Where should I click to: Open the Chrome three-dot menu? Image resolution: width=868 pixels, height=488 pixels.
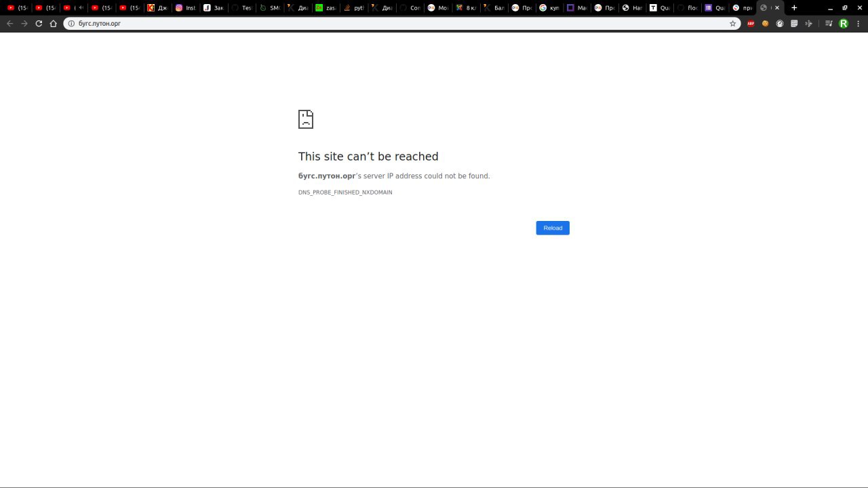[x=859, y=23]
